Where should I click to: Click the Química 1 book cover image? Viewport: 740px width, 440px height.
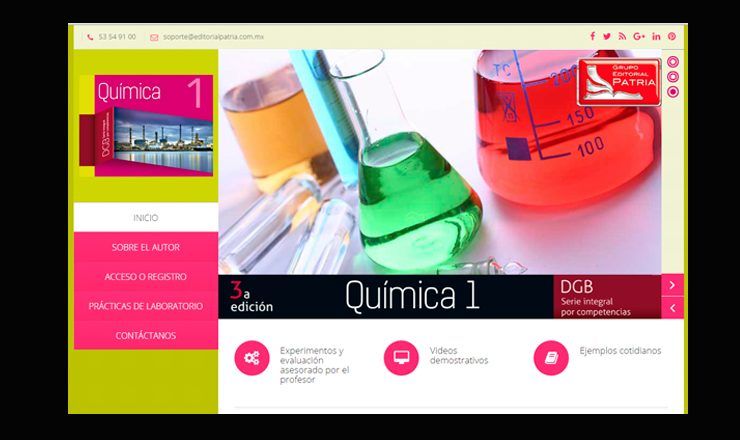(146, 126)
